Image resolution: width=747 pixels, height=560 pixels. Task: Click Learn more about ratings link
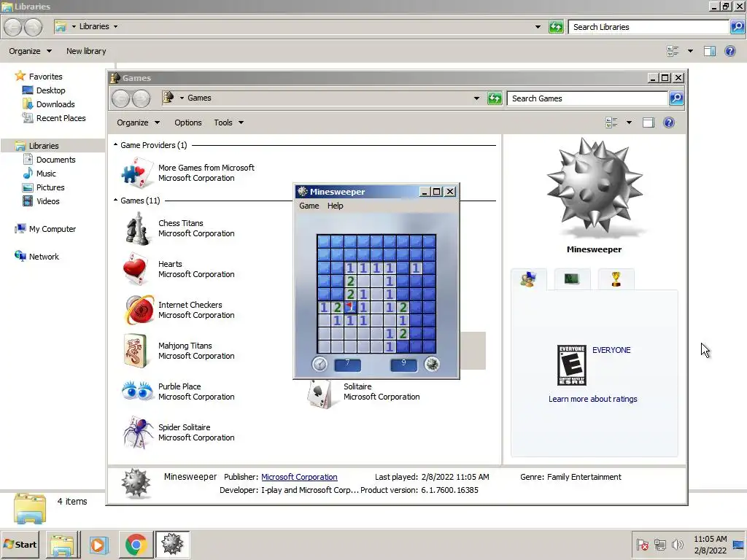coord(592,399)
